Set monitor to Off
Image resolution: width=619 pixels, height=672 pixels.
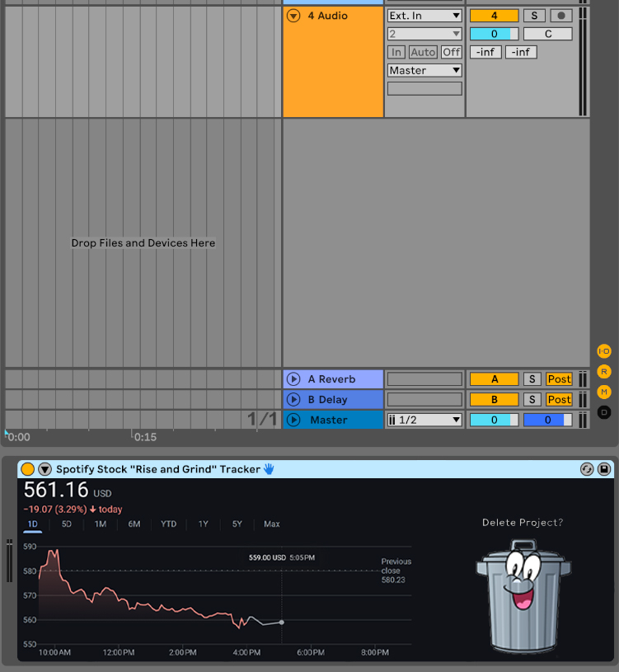click(x=452, y=52)
